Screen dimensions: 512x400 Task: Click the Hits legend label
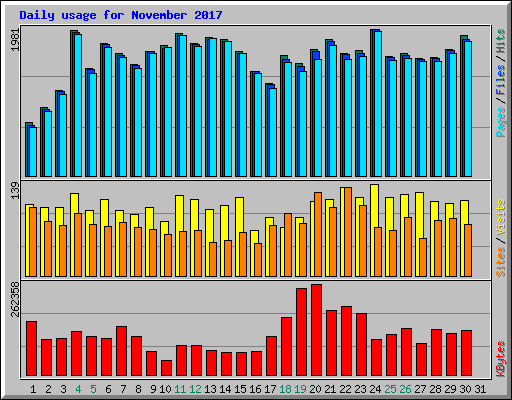pyautogui.click(x=501, y=41)
